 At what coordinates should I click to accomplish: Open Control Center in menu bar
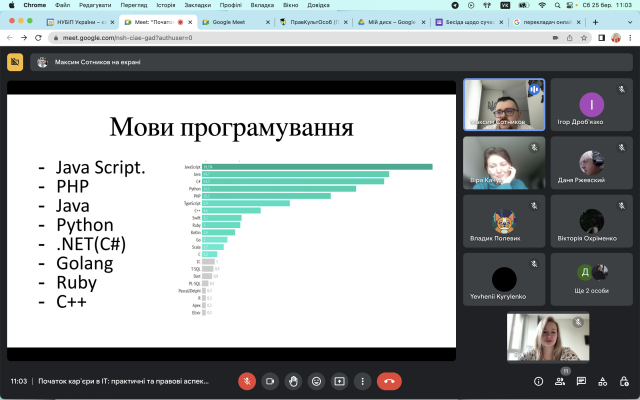570,5
